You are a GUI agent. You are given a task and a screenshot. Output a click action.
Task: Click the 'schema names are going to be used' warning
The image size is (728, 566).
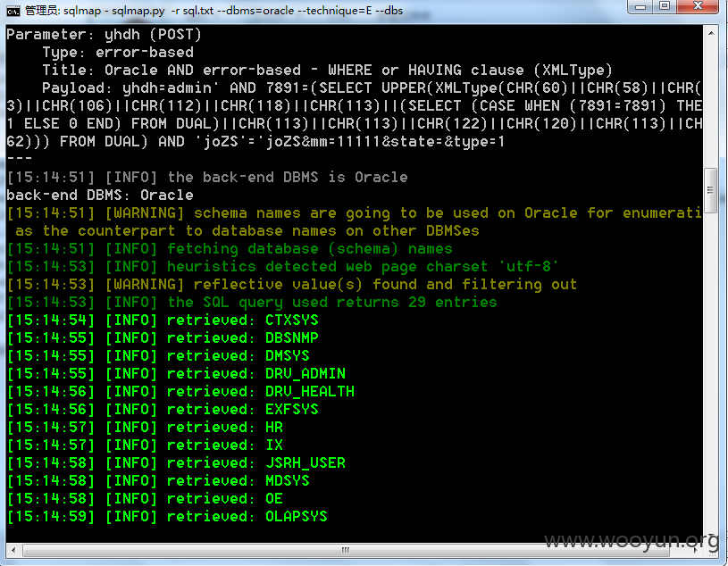pyautogui.click(x=355, y=221)
